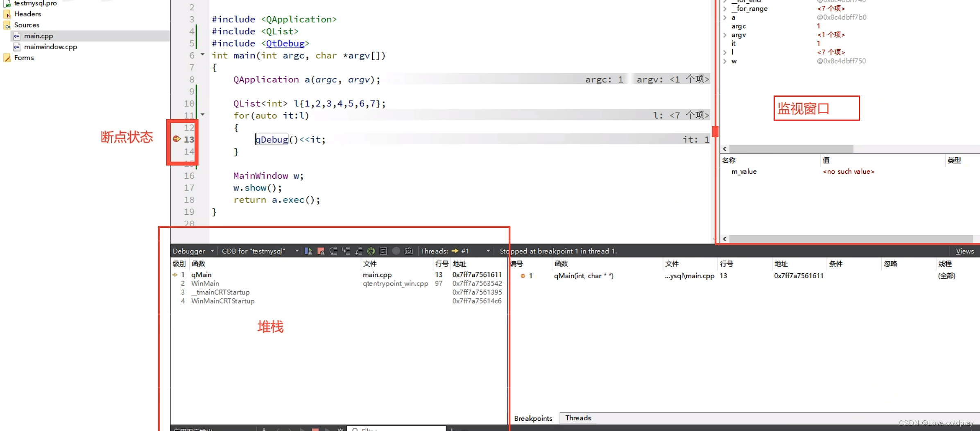Screen dimensions: 980x431
Task: Restart the debugging session with the green power icon
Action: click(371, 251)
